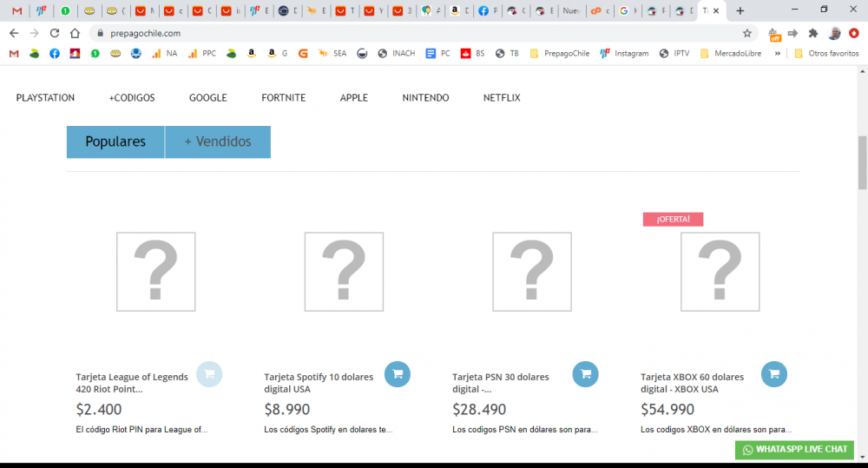Open the IPTV bookmark
The width and height of the screenshot is (868, 468).
tap(674, 54)
